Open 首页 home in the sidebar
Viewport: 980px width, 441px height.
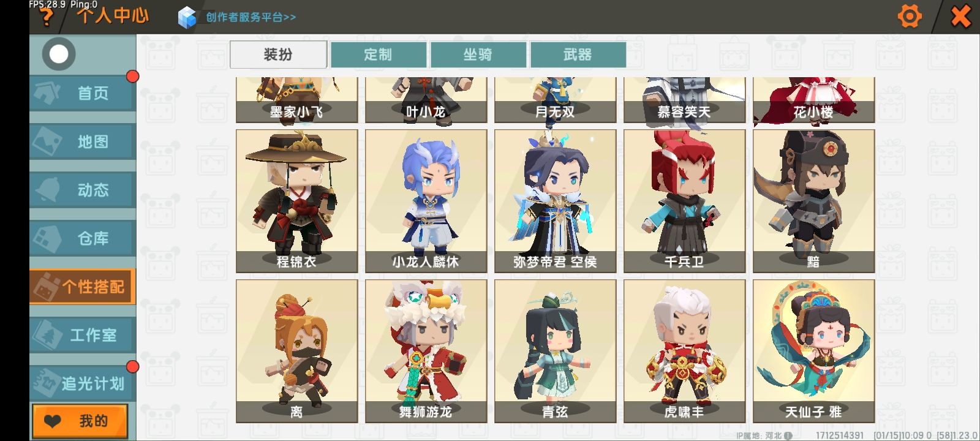(83, 93)
